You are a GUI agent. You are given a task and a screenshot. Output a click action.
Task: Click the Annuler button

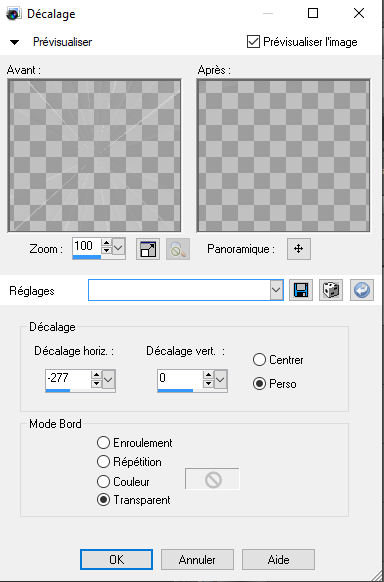pyautogui.click(x=197, y=559)
